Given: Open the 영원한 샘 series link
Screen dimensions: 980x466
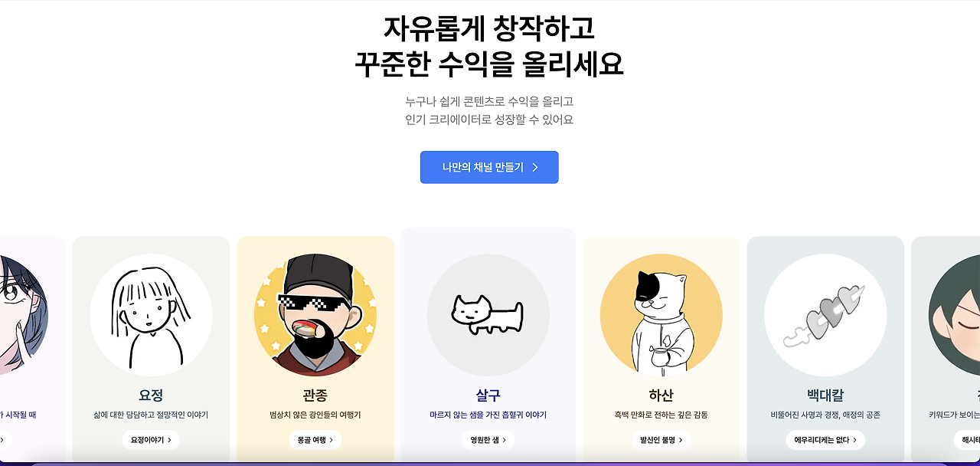Looking at the screenshot, I should (x=488, y=440).
